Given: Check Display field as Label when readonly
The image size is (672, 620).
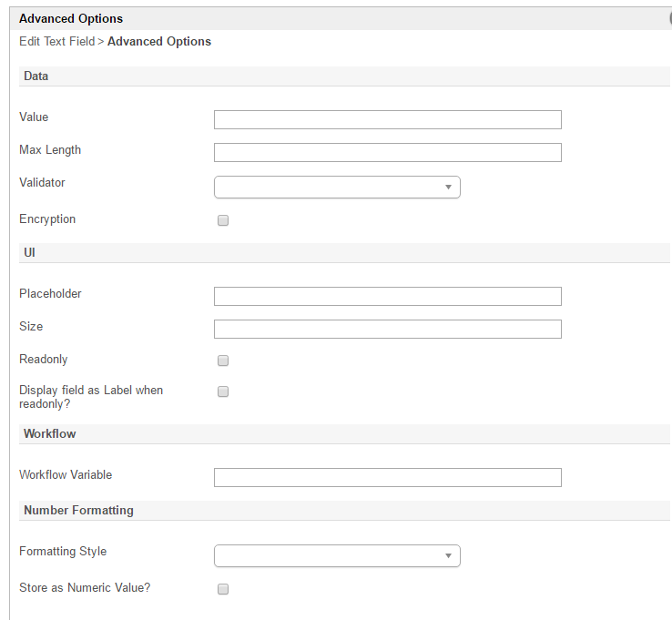Looking at the screenshot, I should pos(223,391).
